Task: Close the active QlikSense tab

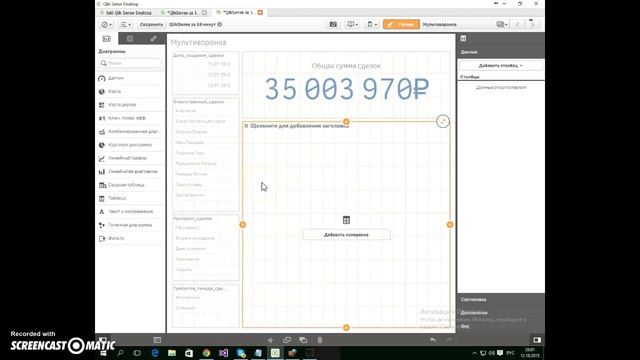Action: click(x=260, y=13)
